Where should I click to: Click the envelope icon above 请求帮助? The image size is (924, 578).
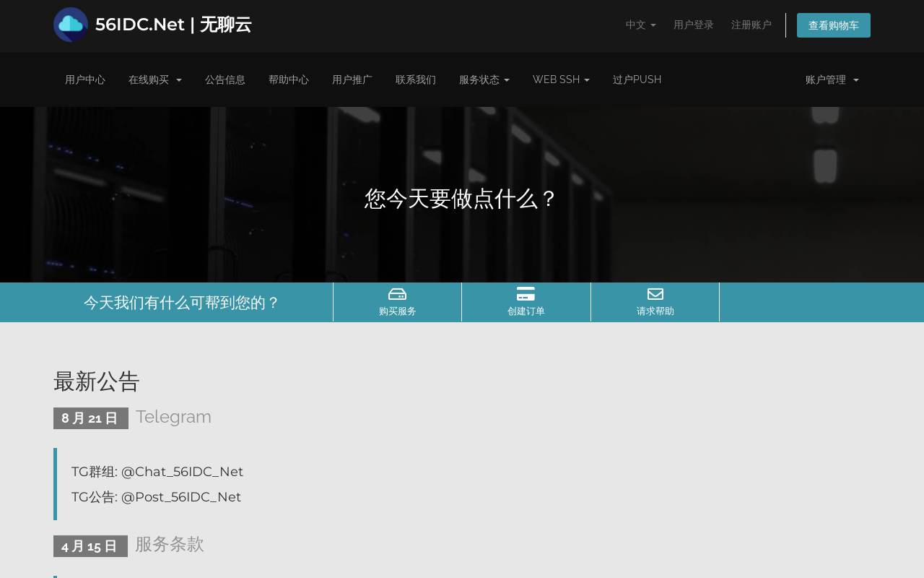click(x=655, y=294)
